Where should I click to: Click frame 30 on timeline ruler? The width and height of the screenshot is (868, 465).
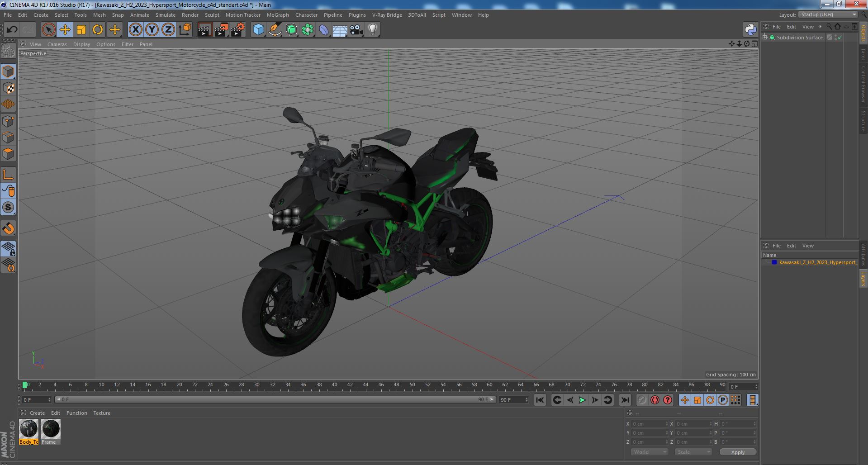pos(256,385)
